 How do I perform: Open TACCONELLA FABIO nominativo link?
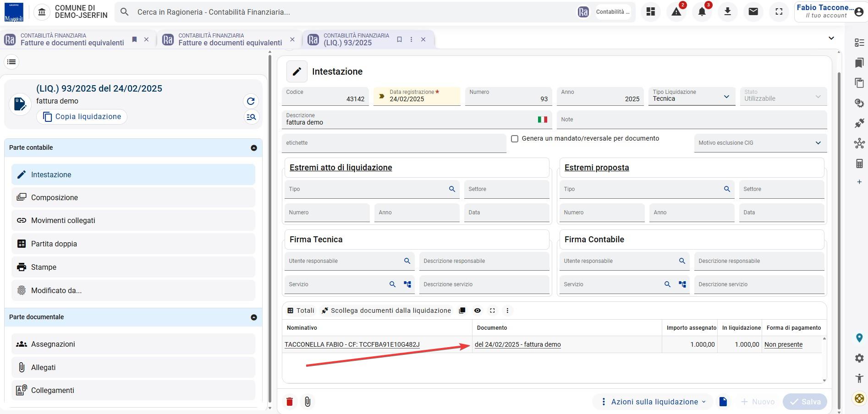(x=352, y=344)
